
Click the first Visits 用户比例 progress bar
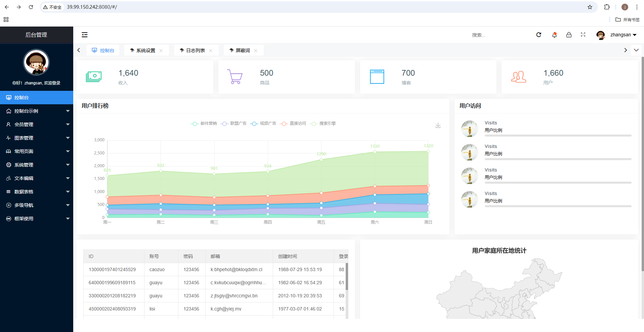(x=558, y=136)
